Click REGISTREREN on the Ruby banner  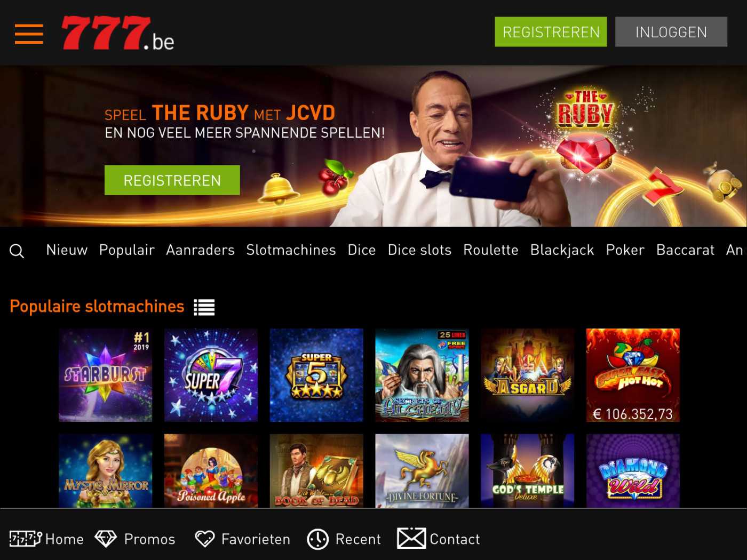click(x=172, y=180)
